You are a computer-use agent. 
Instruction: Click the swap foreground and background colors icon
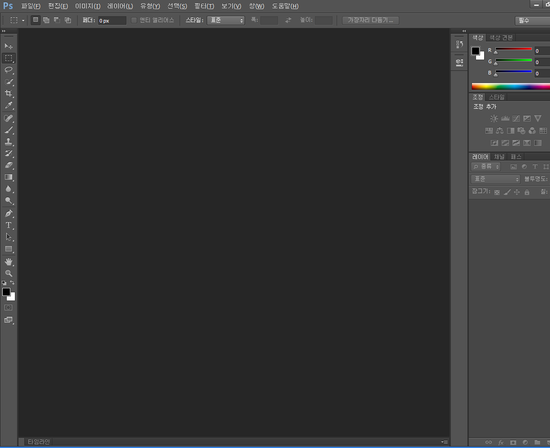coord(12,282)
